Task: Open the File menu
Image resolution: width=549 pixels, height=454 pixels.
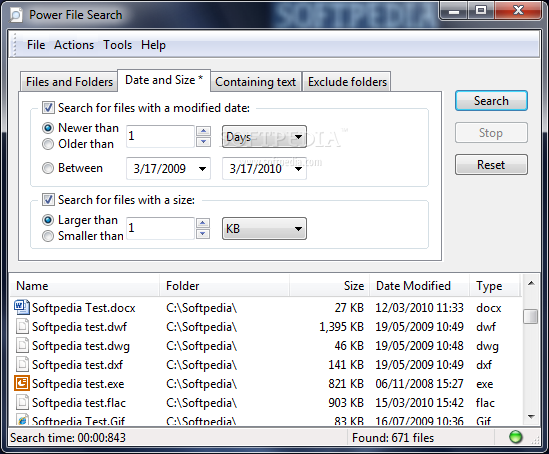Action: click(x=36, y=45)
